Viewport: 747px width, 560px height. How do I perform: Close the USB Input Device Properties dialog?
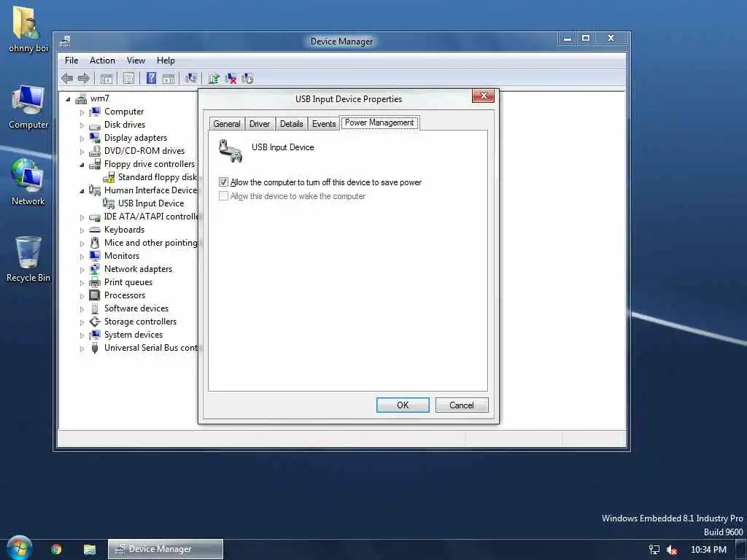(x=483, y=96)
